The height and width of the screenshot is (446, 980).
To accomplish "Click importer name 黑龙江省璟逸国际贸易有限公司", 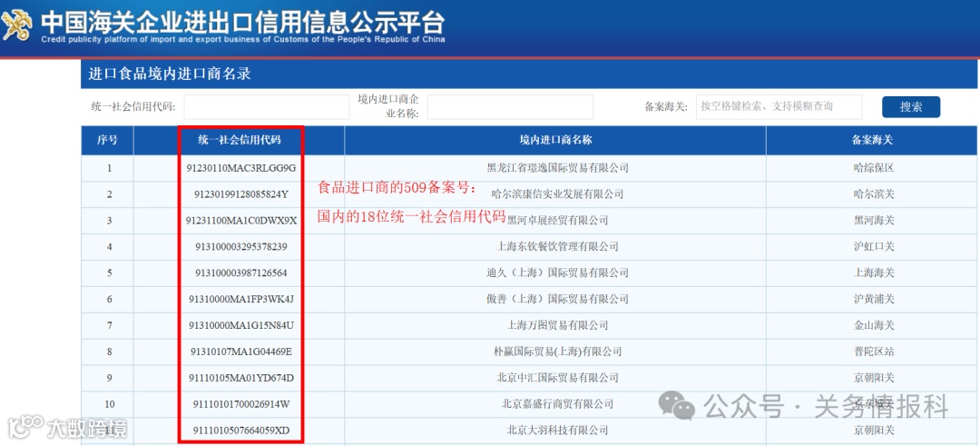I will [x=557, y=168].
